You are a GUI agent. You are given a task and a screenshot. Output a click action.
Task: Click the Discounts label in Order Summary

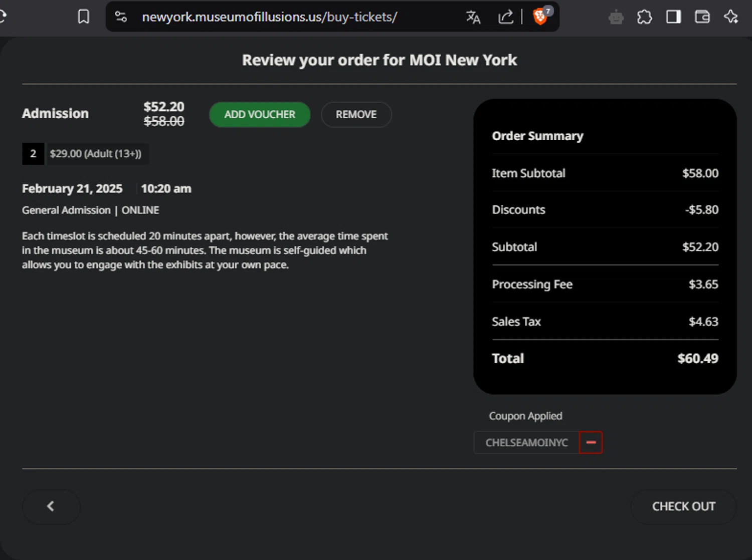[518, 209]
